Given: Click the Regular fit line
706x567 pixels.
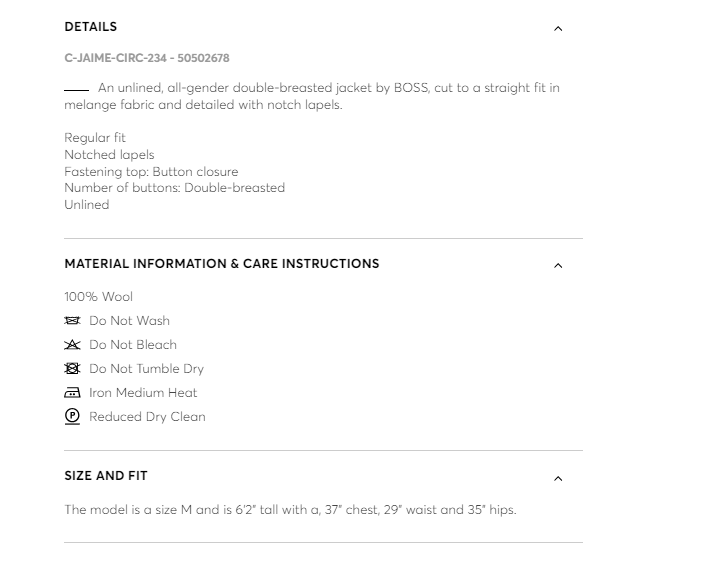Looking at the screenshot, I should click(95, 138).
